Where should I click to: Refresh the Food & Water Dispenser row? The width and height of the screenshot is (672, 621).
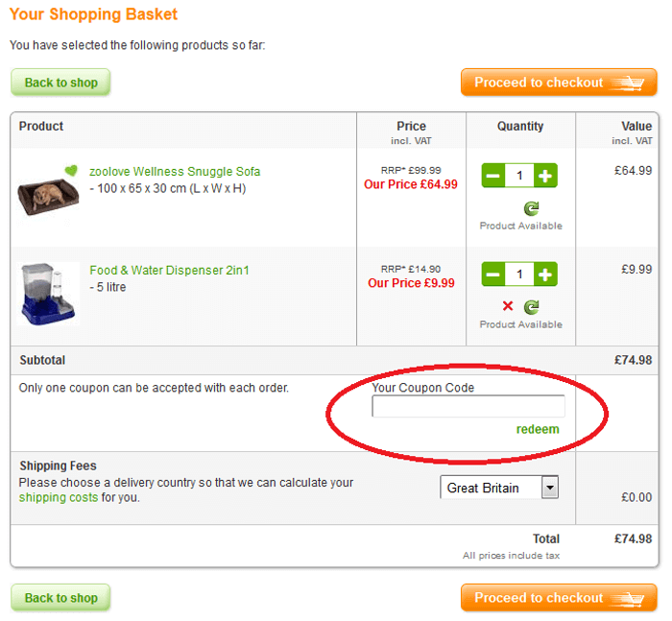(x=531, y=307)
